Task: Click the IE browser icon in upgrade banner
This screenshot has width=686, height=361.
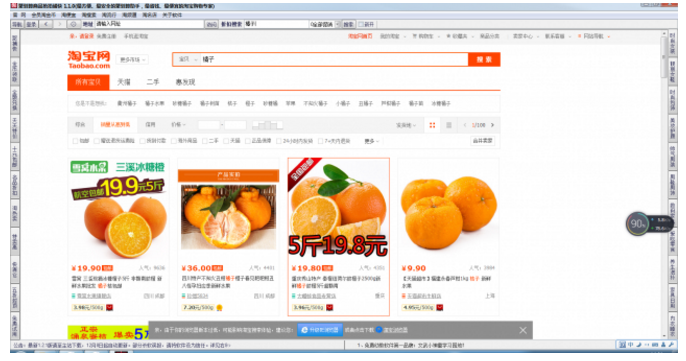Action: pyautogui.click(x=305, y=330)
